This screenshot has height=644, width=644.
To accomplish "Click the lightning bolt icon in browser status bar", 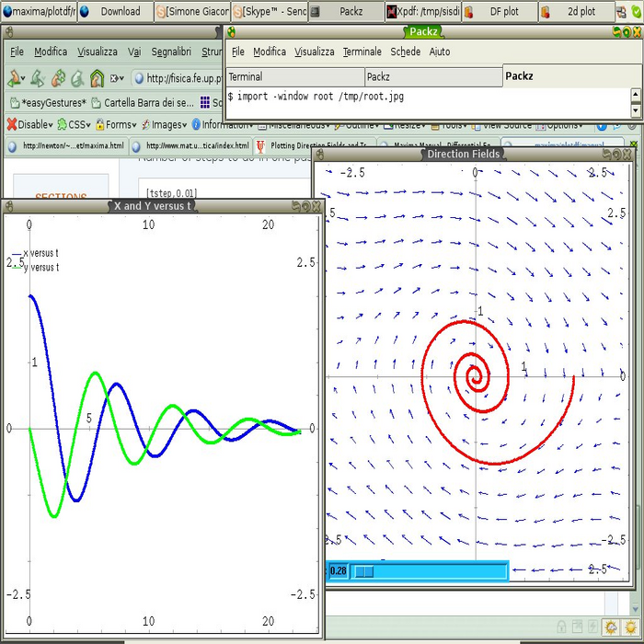I will click(x=592, y=627).
